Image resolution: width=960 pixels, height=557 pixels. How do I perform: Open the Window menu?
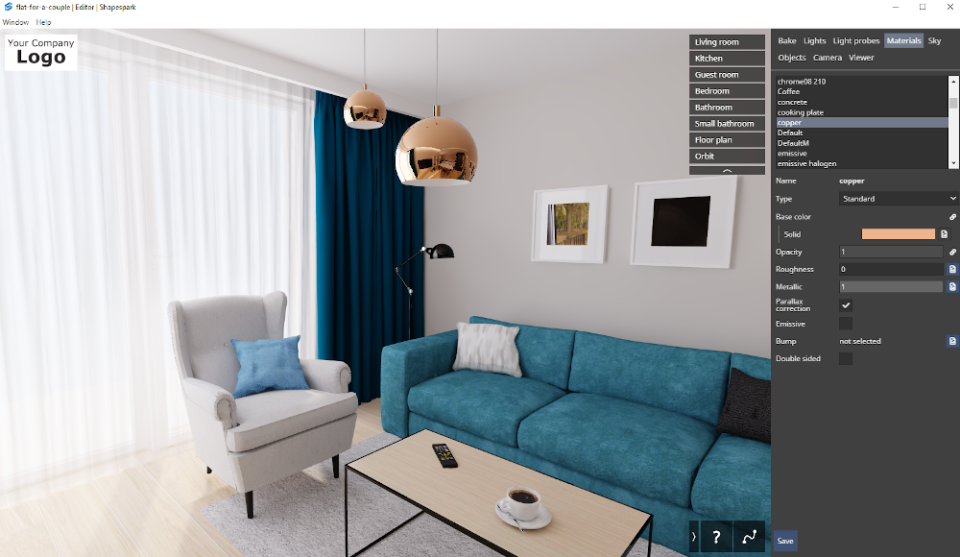click(x=15, y=22)
